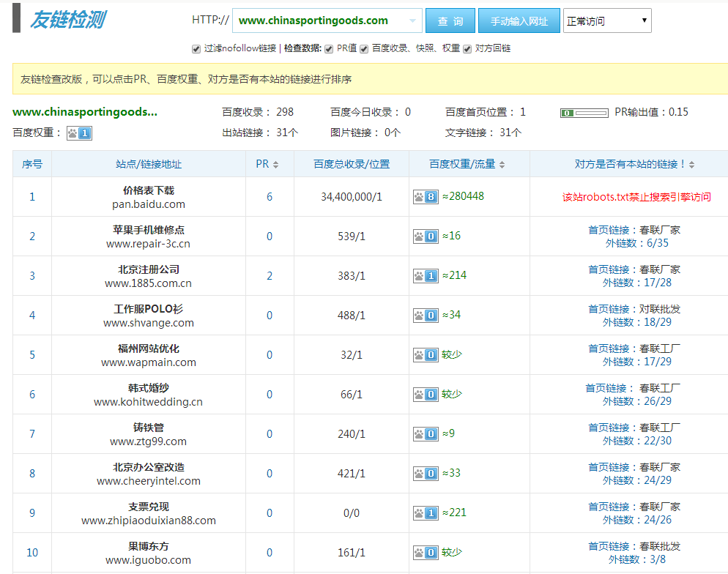Click the PR column sort arrows
The height and width of the screenshot is (574, 728).
point(275,165)
